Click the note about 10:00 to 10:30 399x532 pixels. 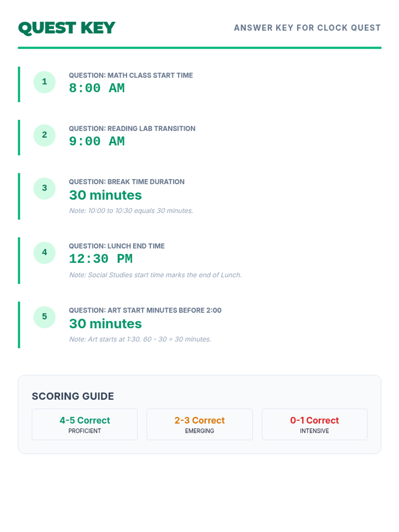[131, 211]
